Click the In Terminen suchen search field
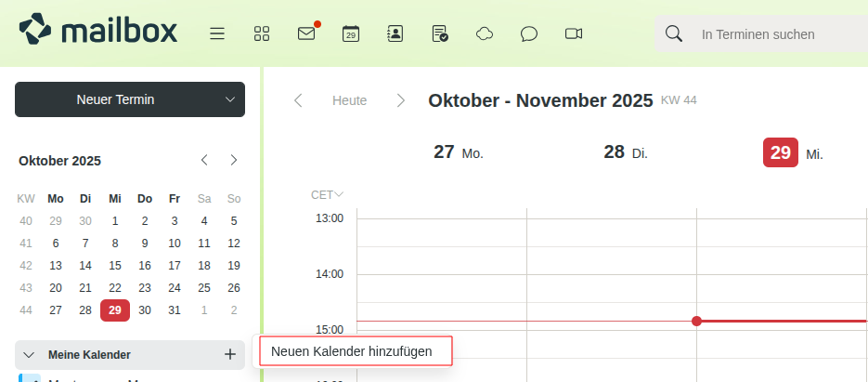Screen dimensions: 868x382 point(771,34)
